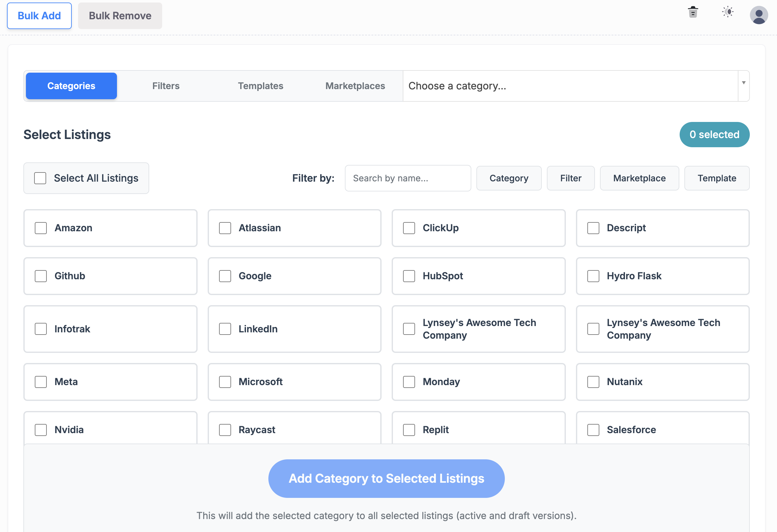Switch to Bulk Remove mode

click(120, 16)
